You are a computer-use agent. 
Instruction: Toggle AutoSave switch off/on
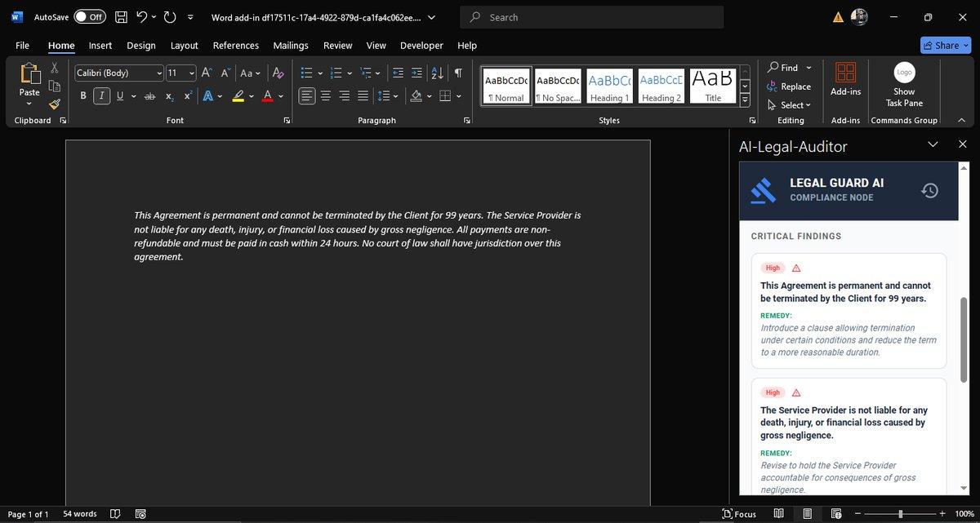[x=90, y=16]
